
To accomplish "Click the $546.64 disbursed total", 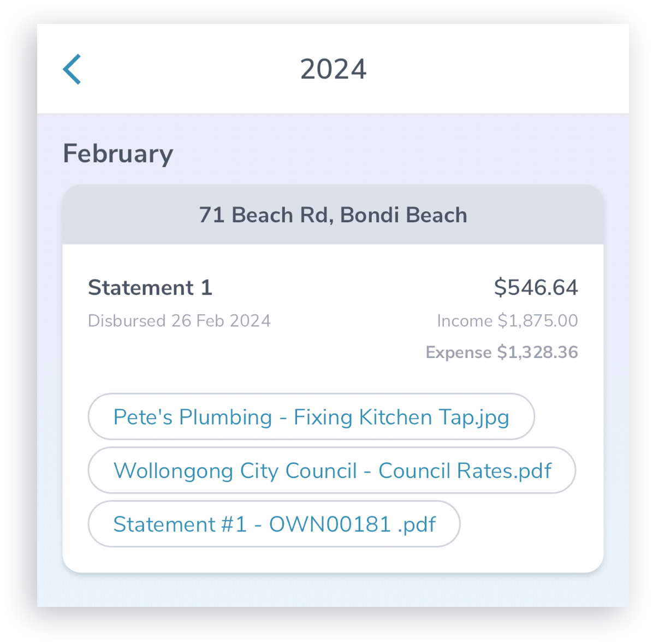I will (x=536, y=287).
